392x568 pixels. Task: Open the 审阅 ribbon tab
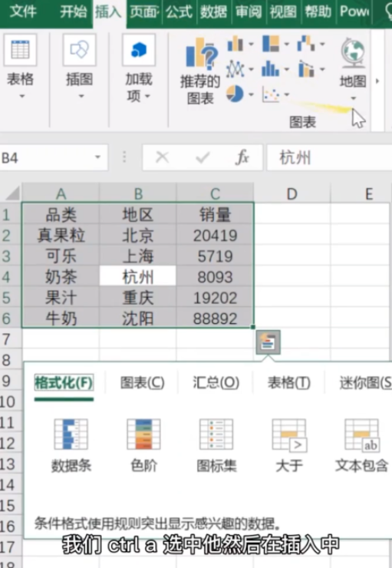[249, 12]
